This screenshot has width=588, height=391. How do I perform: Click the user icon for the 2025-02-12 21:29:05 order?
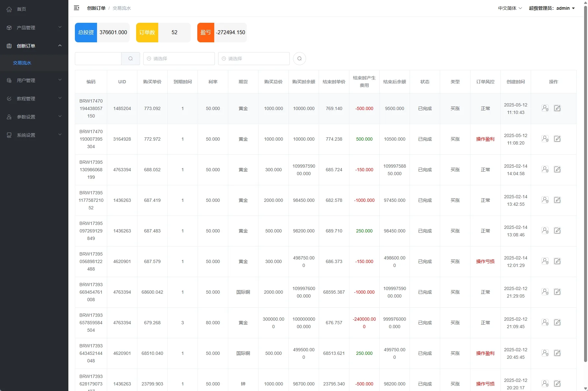pyautogui.click(x=545, y=292)
